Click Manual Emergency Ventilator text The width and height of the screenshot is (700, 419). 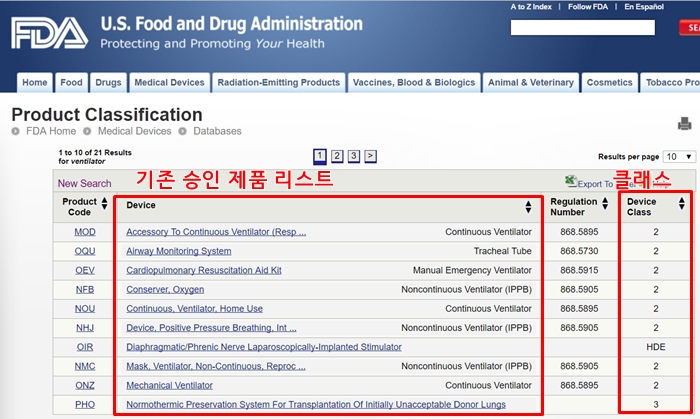[x=472, y=270]
